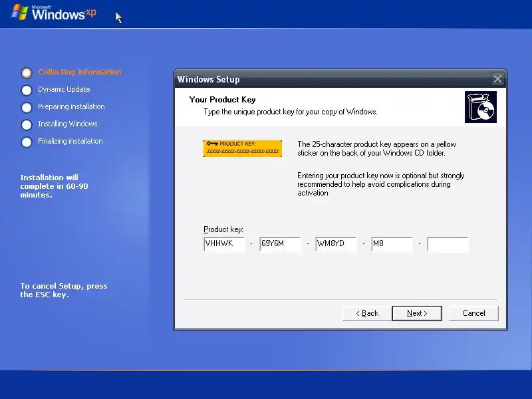Select the 'Dynamic Update' step text
This screenshot has height=399, width=532.
[64, 89]
